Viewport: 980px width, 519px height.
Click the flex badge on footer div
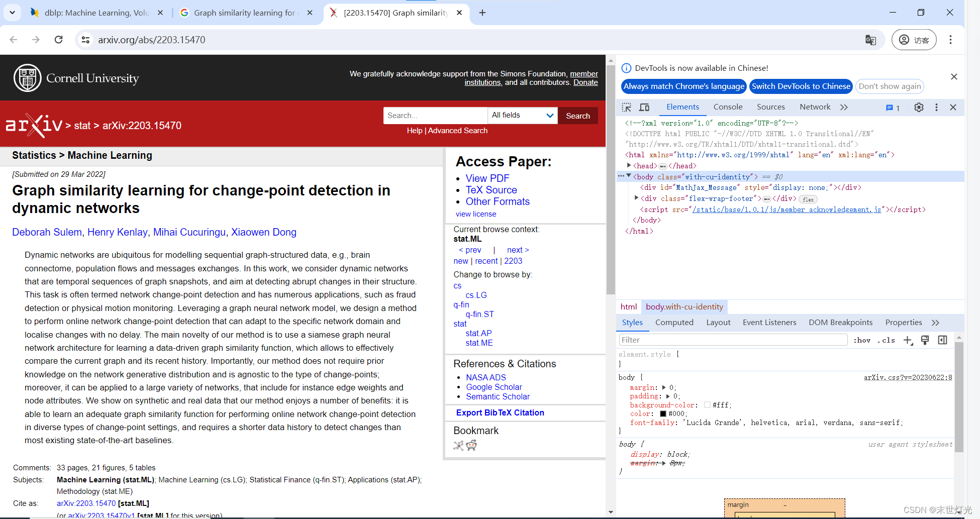pyautogui.click(x=808, y=199)
